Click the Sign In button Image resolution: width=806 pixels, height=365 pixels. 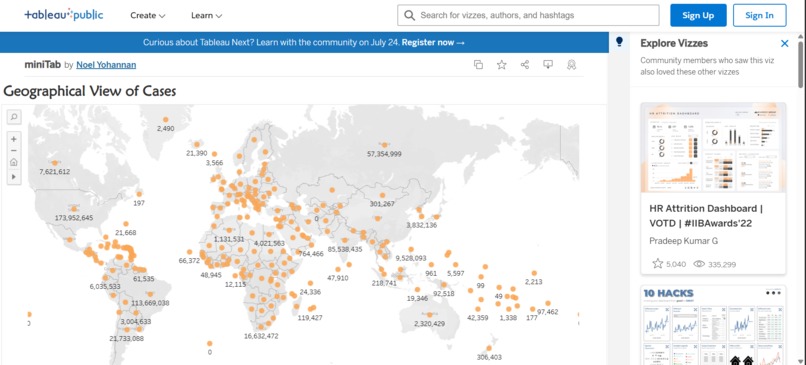click(759, 15)
